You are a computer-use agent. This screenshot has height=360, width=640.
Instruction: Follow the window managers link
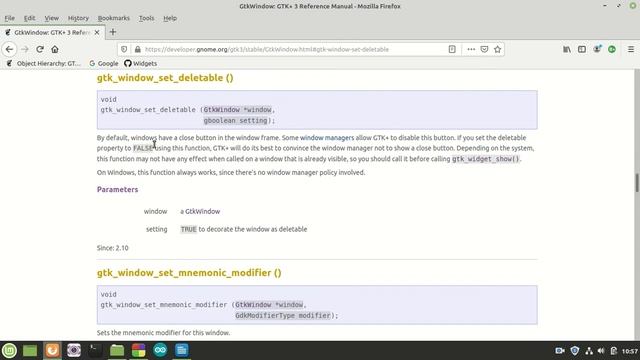pyautogui.click(x=327, y=138)
